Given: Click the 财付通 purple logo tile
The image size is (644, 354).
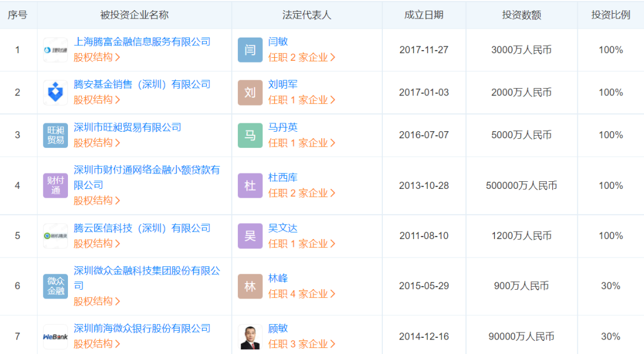Looking at the screenshot, I should [55, 185].
